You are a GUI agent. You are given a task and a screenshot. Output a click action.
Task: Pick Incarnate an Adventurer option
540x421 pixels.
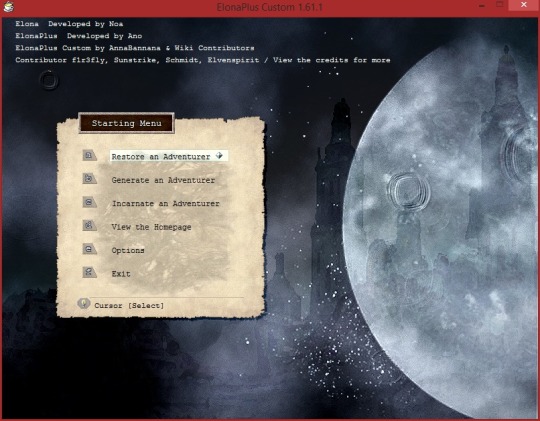[166, 204]
